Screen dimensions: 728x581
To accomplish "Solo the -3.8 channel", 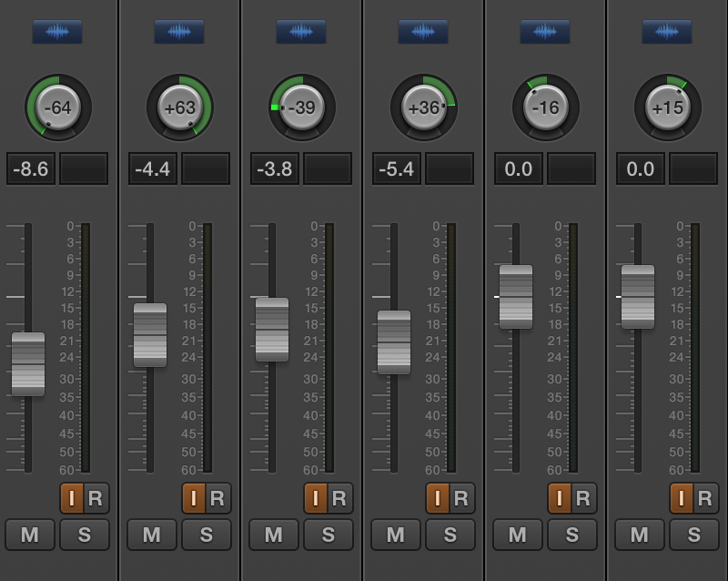I will pos(329,535).
